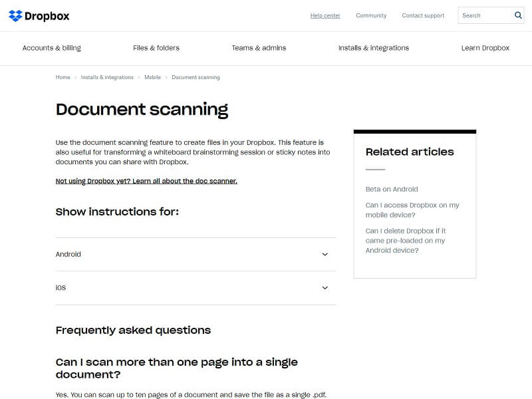This screenshot has height=399, width=532.
Task: Click the search magnifier icon
Action: click(x=518, y=15)
